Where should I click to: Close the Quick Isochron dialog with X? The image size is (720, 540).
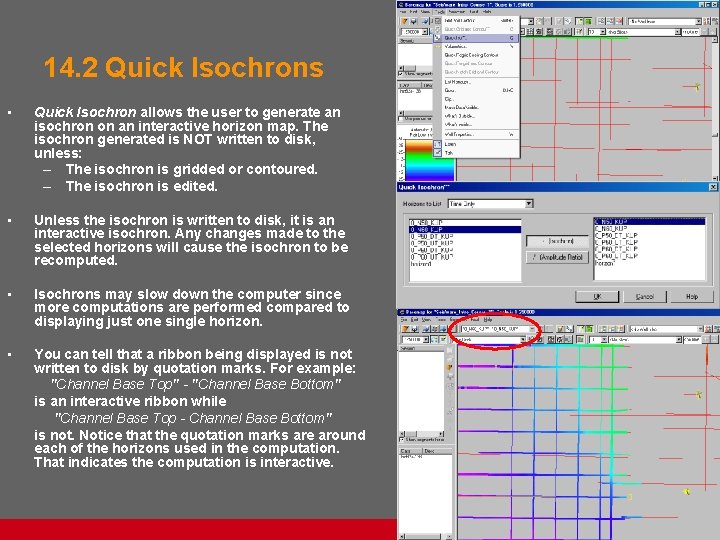(713, 187)
